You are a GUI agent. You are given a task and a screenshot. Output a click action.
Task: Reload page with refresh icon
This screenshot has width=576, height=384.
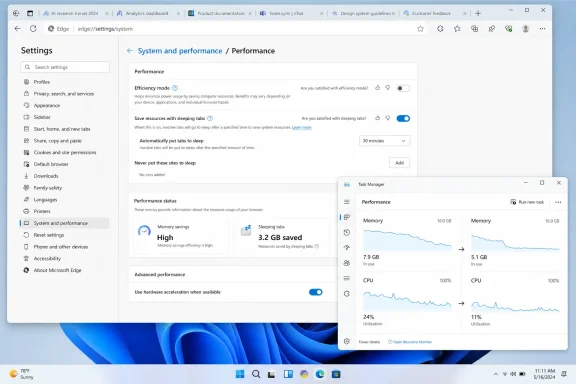[x=33, y=29]
